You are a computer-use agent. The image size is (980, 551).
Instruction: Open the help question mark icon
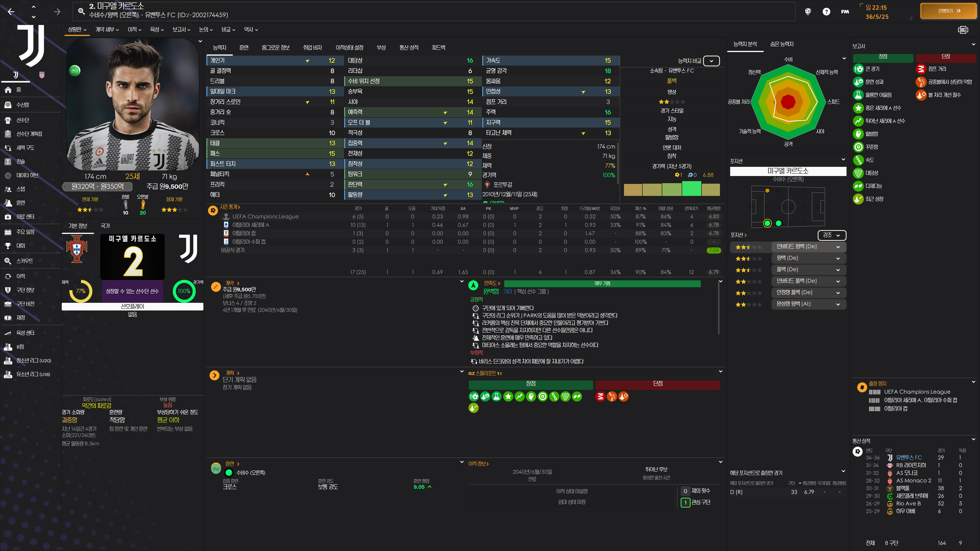(826, 12)
